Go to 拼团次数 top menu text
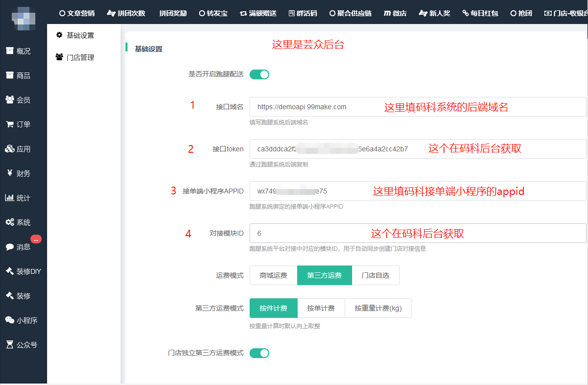The width and height of the screenshot is (588, 385). tap(131, 13)
